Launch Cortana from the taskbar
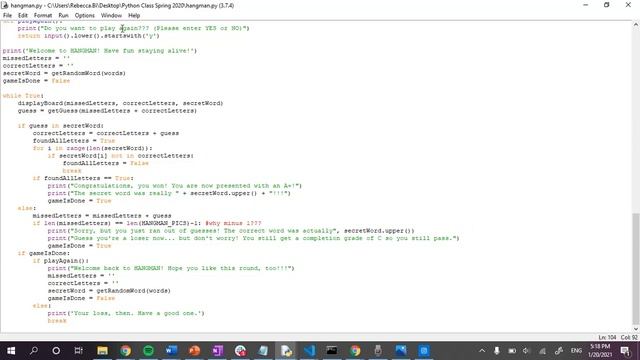Viewport: 640px width, 360px height. point(56,351)
